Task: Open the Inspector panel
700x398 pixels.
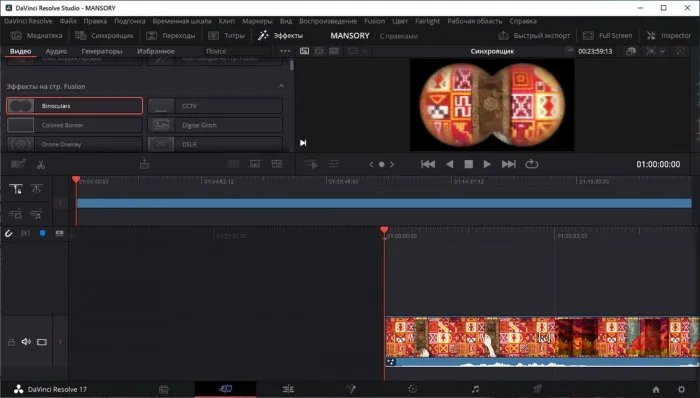Action: 669,36
